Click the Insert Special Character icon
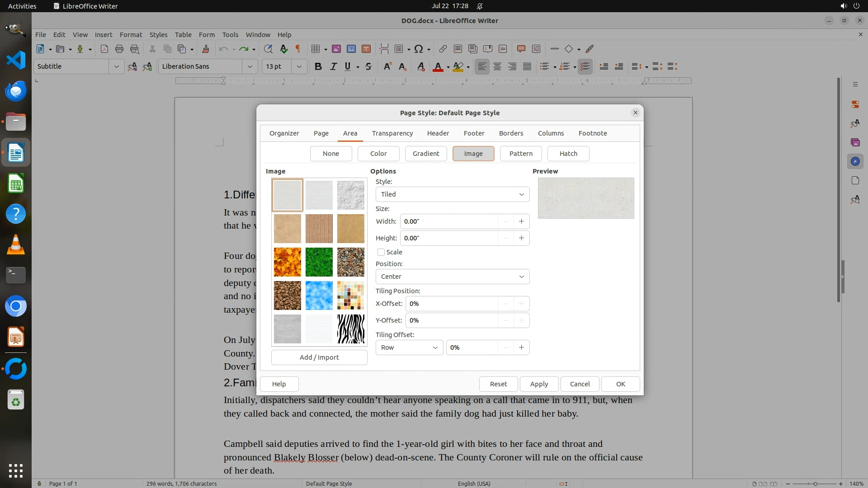 [x=419, y=49]
